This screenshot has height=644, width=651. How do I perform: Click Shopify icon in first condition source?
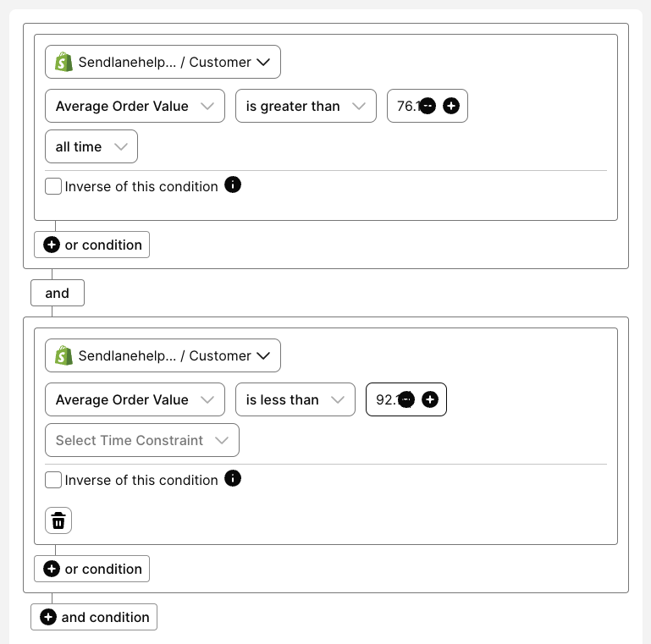pyautogui.click(x=63, y=62)
